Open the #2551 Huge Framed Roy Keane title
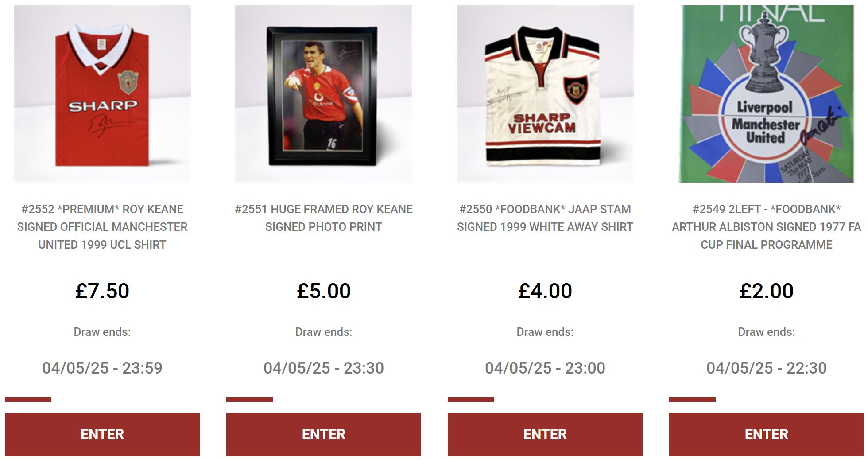This screenshot has width=868, height=460. pyautogui.click(x=324, y=218)
